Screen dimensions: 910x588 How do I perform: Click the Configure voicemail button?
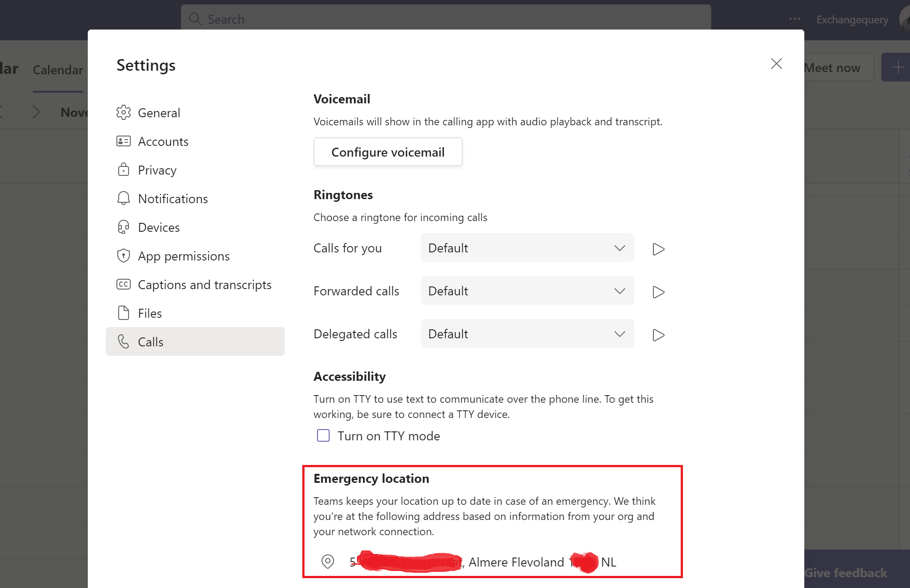(x=387, y=152)
